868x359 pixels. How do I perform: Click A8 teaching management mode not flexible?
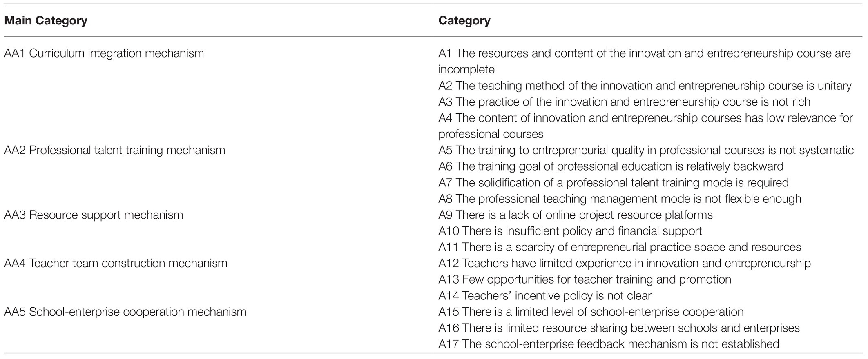point(620,199)
